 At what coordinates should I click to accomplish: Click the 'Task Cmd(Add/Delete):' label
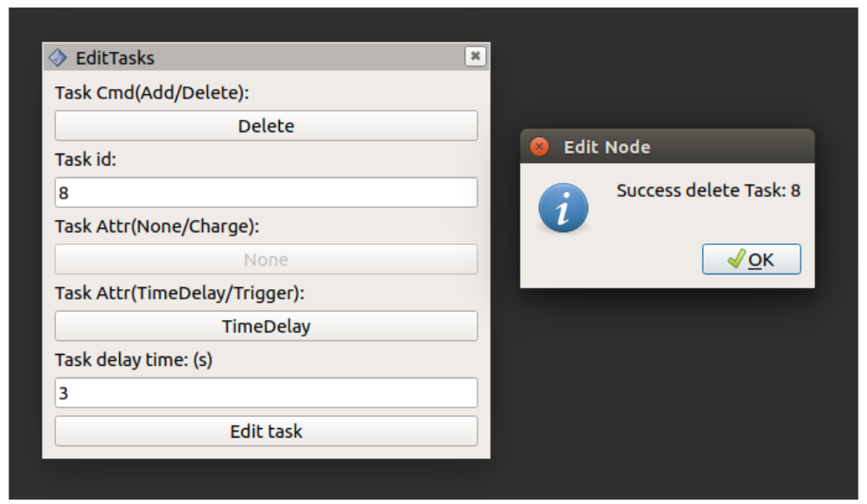pyautogui.click(x=152, y=92)
